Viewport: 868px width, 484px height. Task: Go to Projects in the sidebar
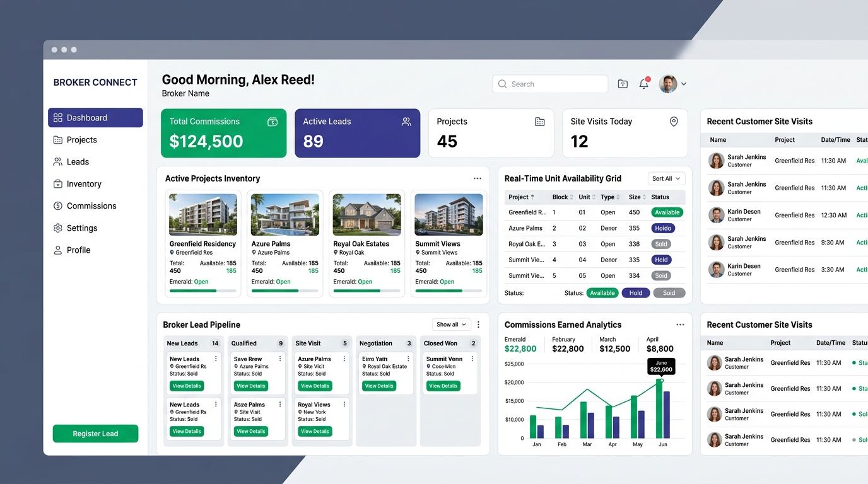95,140
